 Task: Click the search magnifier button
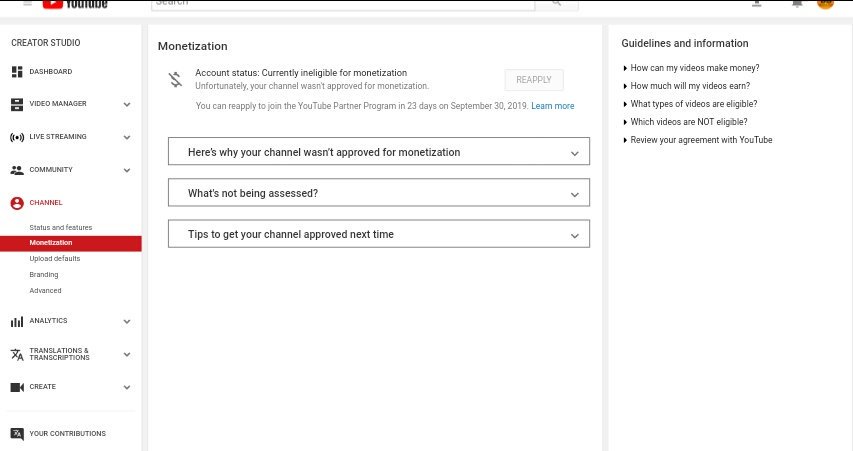click(x=557, y=4)
